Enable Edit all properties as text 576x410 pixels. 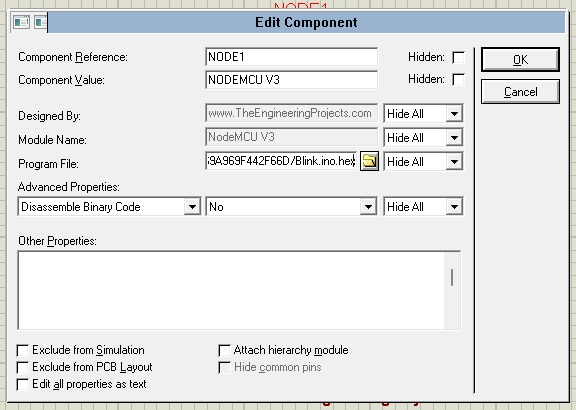tap(23, 384)
